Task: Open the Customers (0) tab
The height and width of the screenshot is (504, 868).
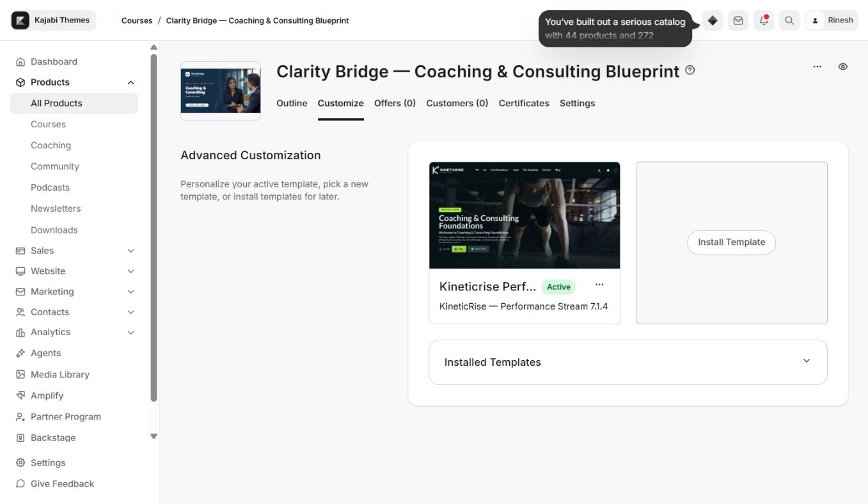Action: coord(457,103)
